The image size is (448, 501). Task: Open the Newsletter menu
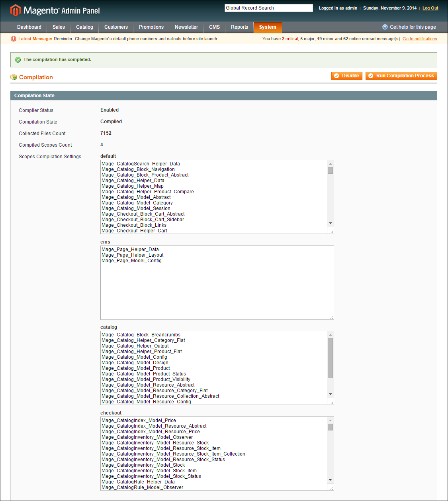186,27
